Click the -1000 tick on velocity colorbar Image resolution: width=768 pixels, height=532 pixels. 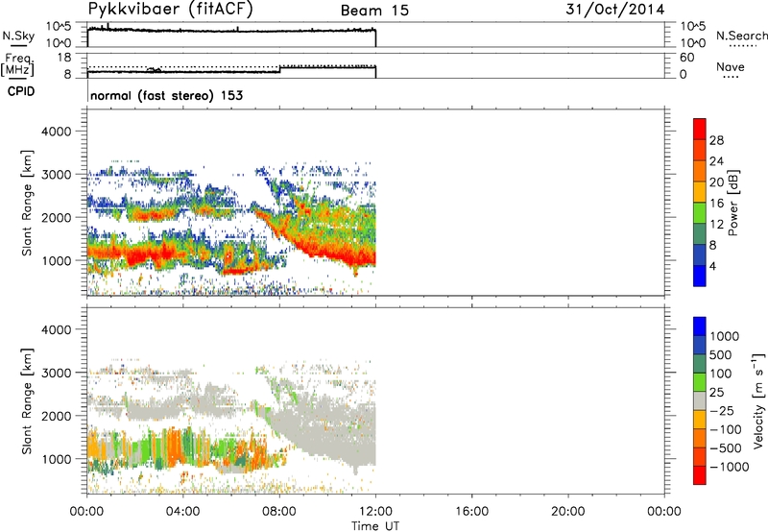[730, 467]
